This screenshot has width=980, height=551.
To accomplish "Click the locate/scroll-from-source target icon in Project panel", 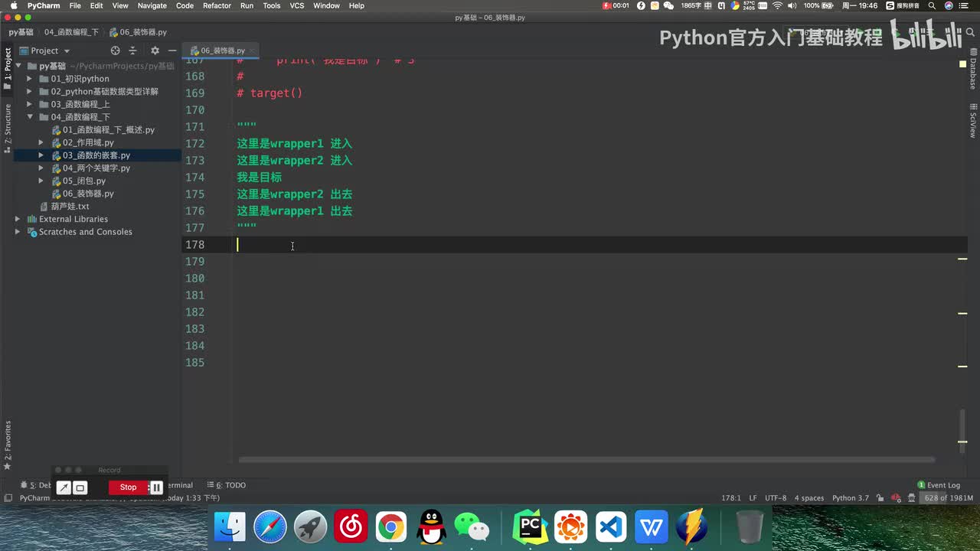I will point(115,51).
